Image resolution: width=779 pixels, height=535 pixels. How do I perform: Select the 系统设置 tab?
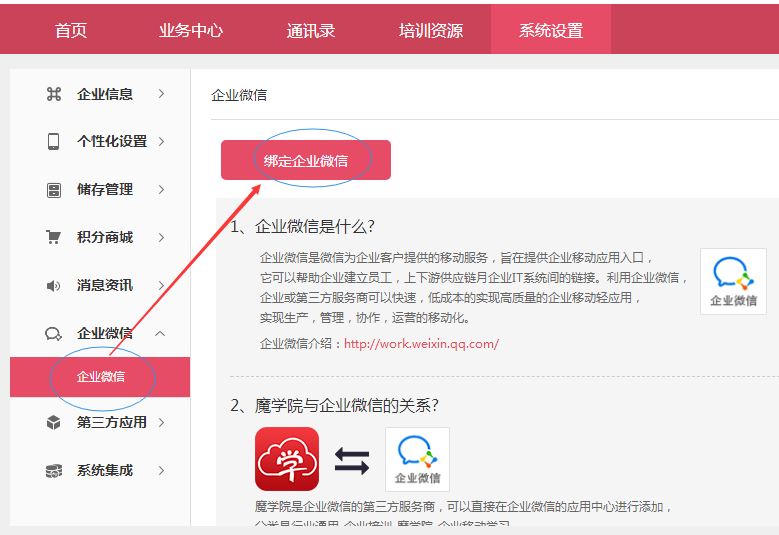551,30
